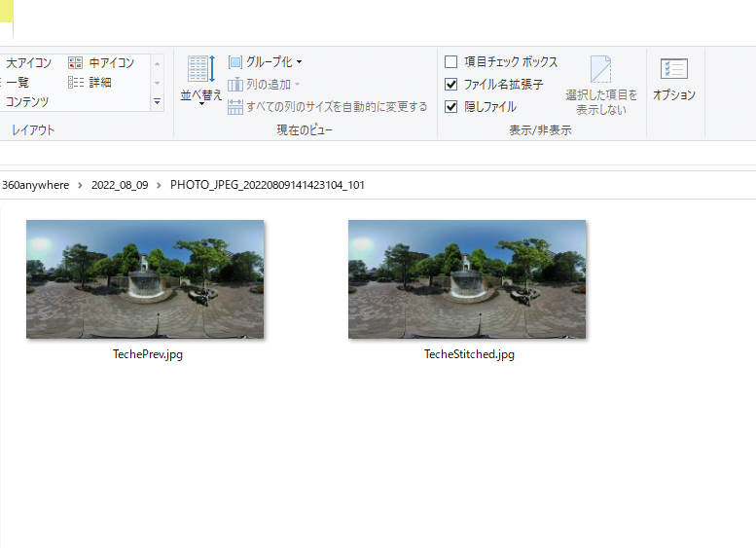The height and width of the screenshot is (548, 756).
Task: Open the グループ化 grouping dropdown
Action: click(266, 61)
